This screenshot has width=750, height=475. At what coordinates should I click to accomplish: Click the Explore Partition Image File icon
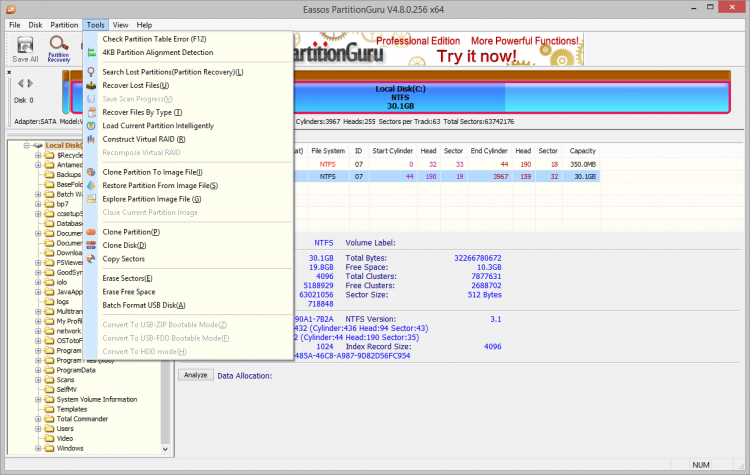point(91,199)
